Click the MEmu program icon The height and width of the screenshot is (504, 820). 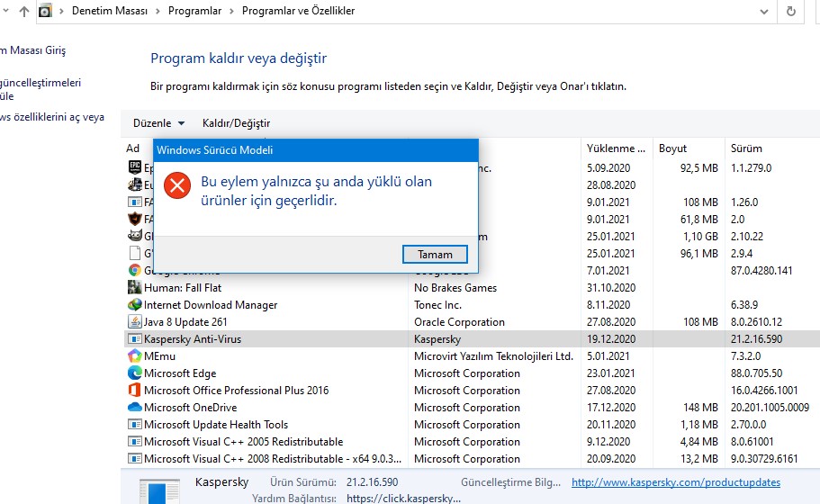[134, 356]
